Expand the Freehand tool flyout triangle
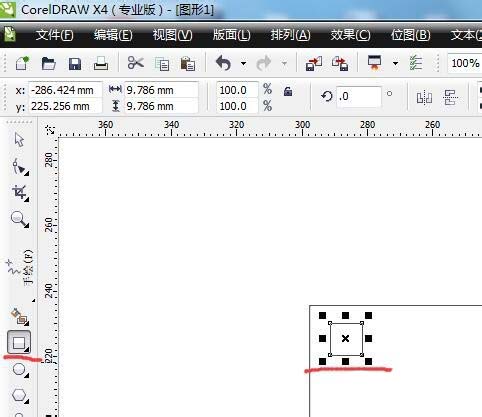Viewport: 482px width, 417px height. point(33,301)
